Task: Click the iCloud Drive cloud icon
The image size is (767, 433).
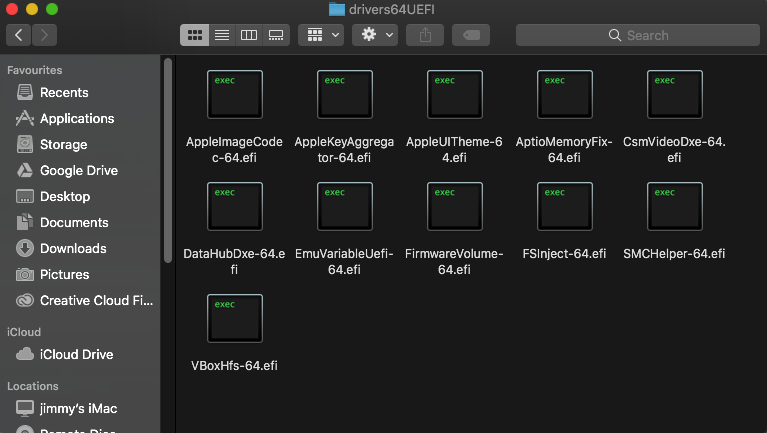Action: pos(24,354)
